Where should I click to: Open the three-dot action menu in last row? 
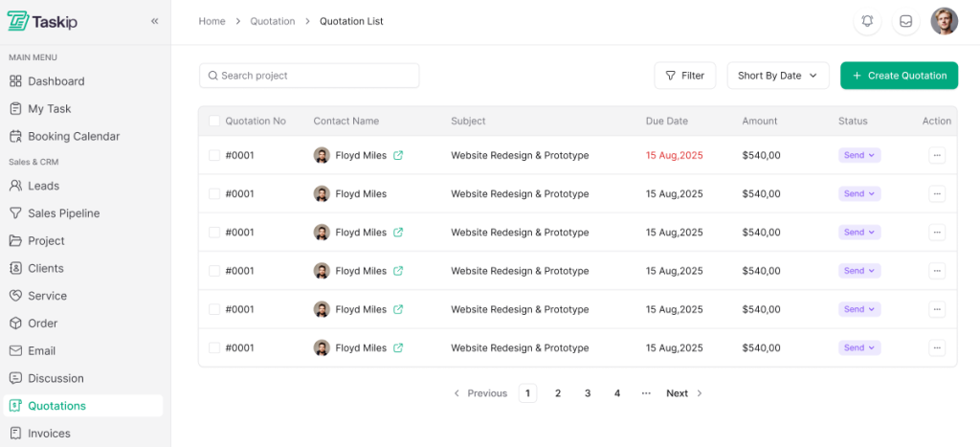click(x=937, y=347)
